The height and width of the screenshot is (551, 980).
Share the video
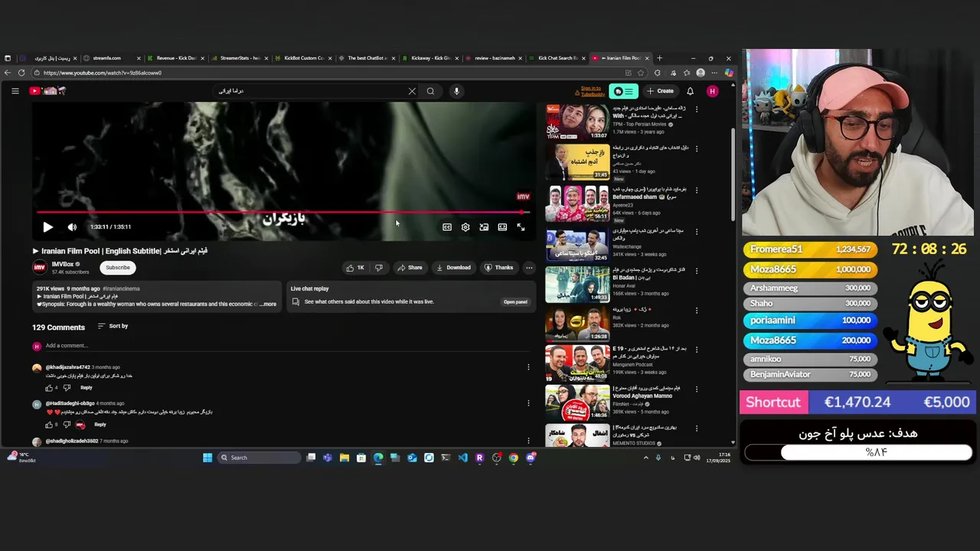click(x=410, y=268)
